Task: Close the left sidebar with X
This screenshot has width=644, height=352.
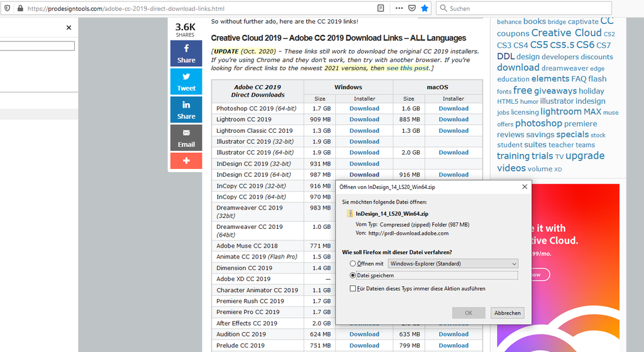Action: [x=68, y=28]
